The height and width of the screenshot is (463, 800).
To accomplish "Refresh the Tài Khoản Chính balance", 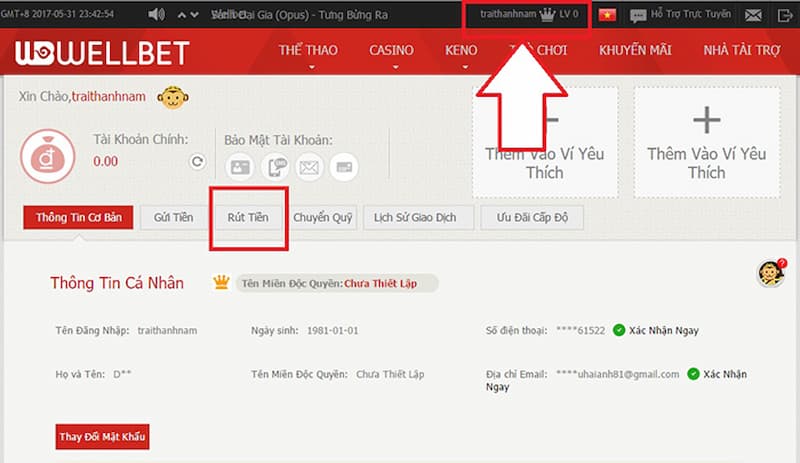I will tap(198, 161).
